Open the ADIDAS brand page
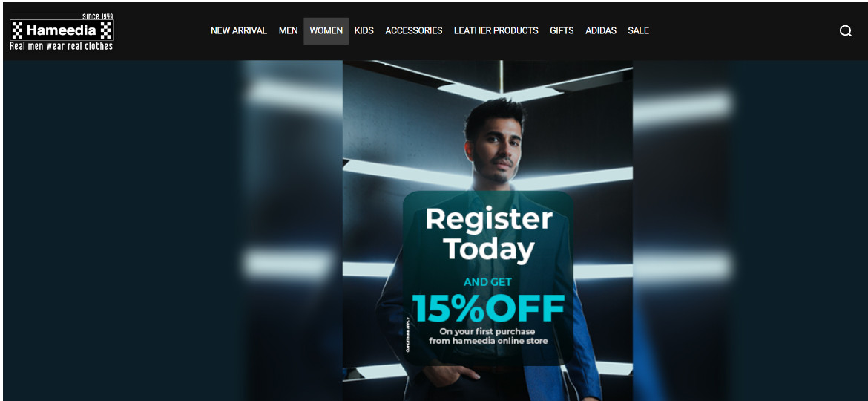Viewport: 868px width, 401px height. 601,31
